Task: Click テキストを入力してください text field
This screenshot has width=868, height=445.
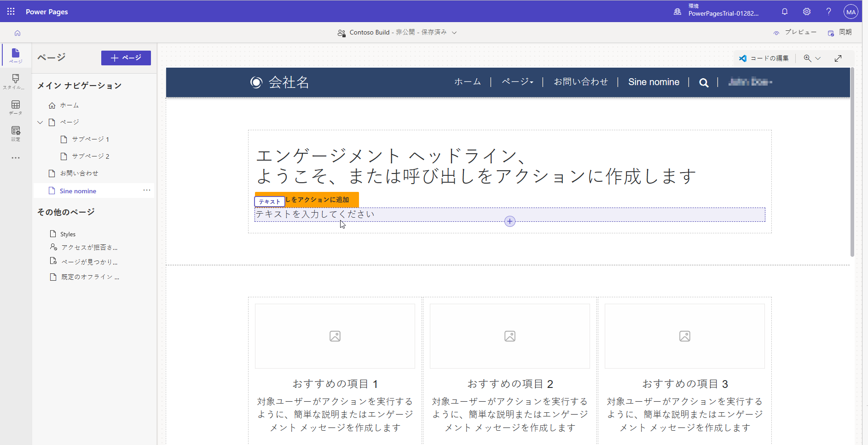Action: (315, 214)
